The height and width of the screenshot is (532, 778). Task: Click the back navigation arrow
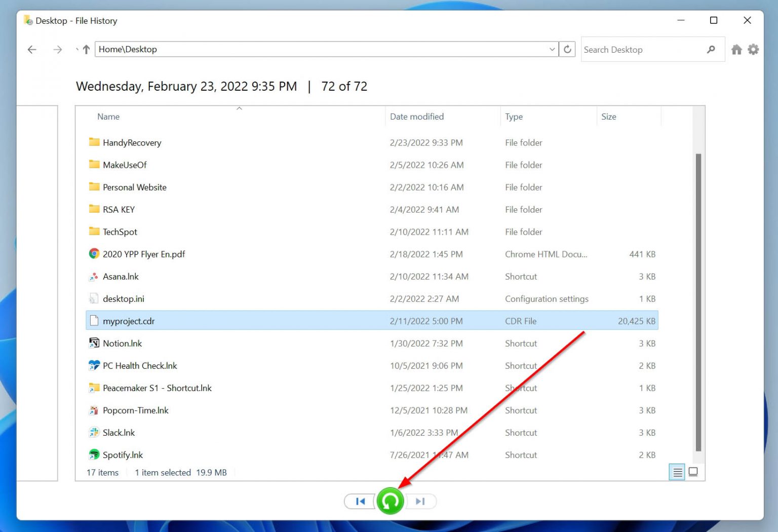click(x=32, y=49)
